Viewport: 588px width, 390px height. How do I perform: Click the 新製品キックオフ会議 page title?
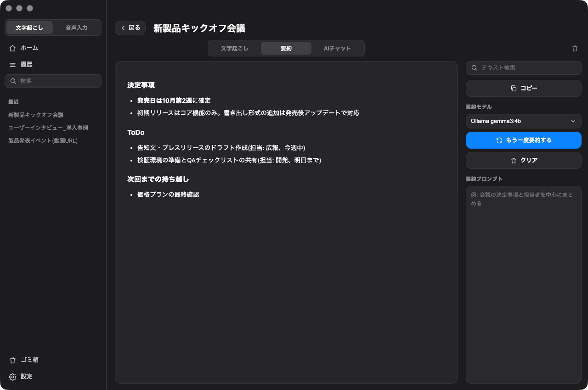pos(199,28)
